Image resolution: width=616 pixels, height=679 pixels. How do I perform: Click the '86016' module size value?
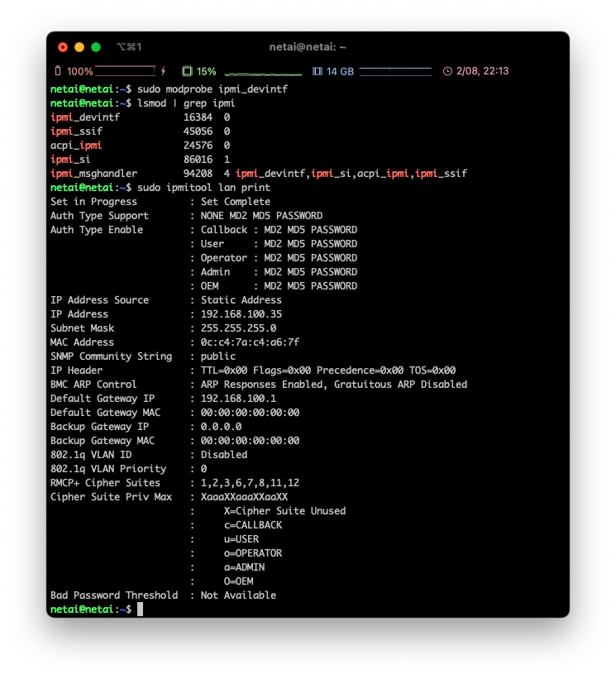[198, 160]
